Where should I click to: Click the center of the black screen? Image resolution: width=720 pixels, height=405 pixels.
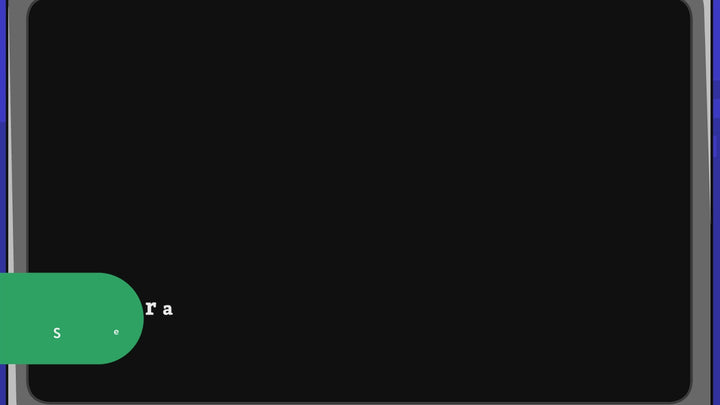pos(360,201)
